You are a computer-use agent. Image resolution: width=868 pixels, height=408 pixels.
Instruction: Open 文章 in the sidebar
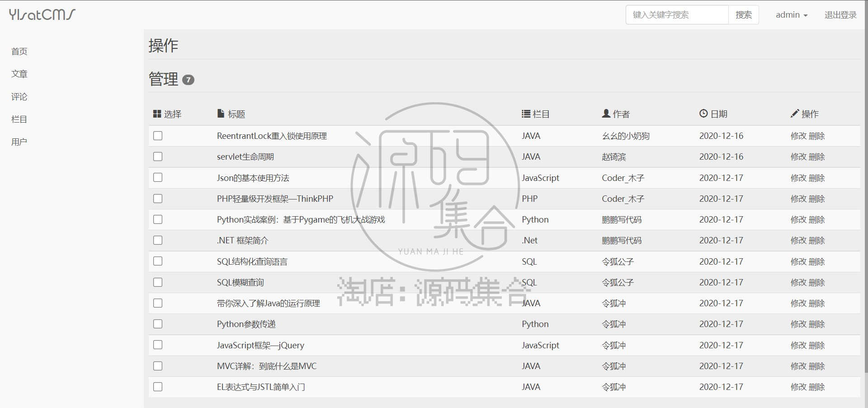[19, 74]
